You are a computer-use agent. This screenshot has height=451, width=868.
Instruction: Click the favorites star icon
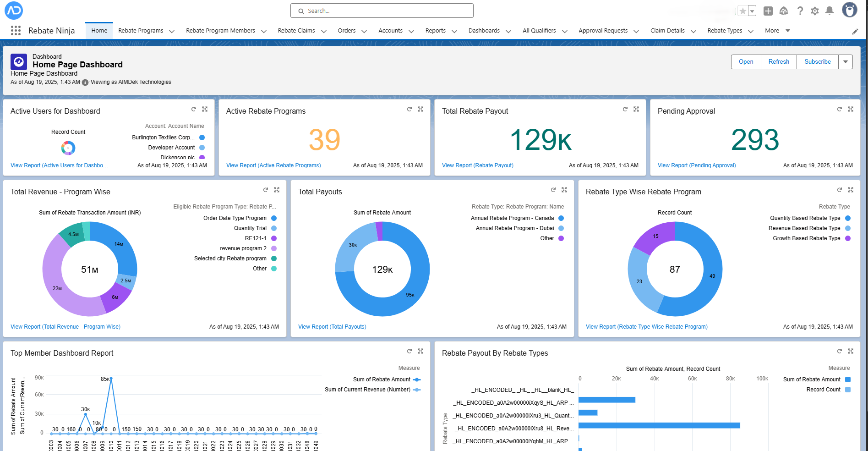pyautogui.click(x=743, y=10)
